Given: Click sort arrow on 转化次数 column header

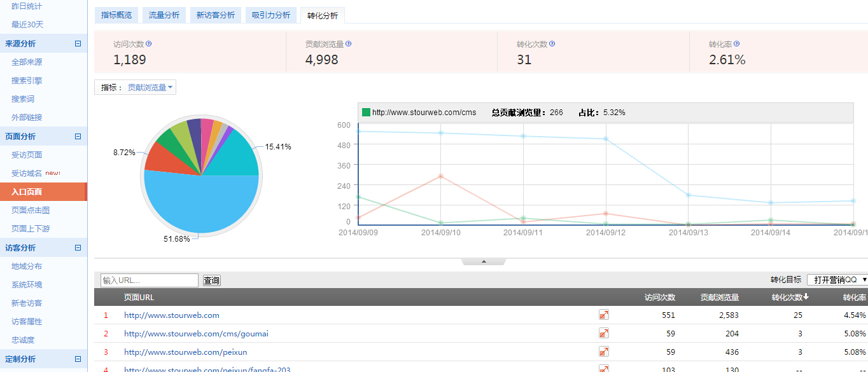Looking at the screenshot, I should coord(807,297).
